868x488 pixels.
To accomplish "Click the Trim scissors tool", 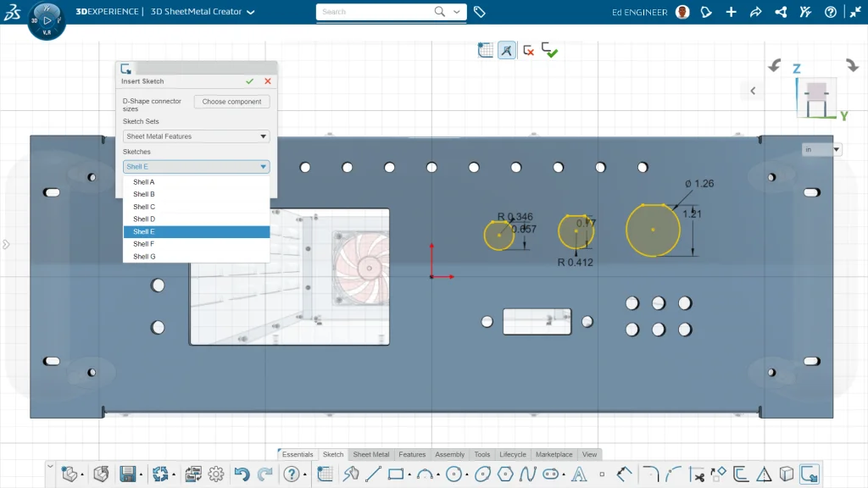I will point(696,474).
